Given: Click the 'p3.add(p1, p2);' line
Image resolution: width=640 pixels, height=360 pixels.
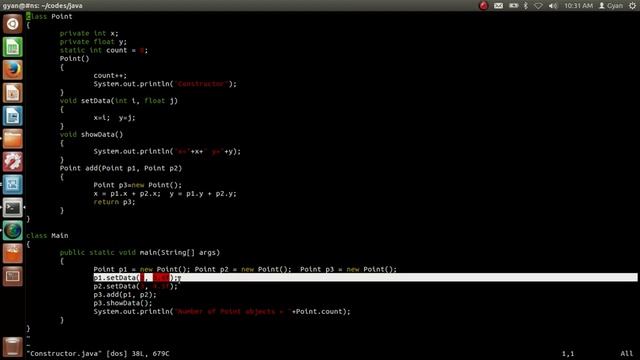Looking at the screenshot, I should coord(125,295).
